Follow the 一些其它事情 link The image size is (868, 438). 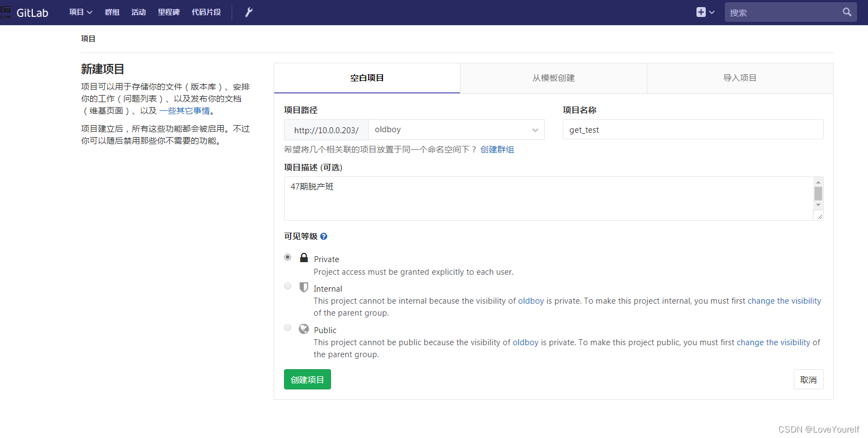click(x=185, y=111)
